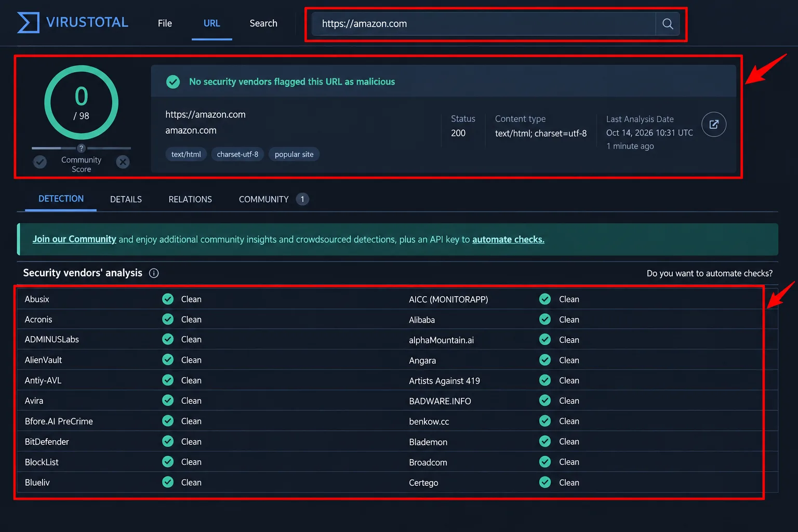The width and height of the screenshot is (798, 532).
Task: Click the 'Join our Community' link
Action: 74,239
